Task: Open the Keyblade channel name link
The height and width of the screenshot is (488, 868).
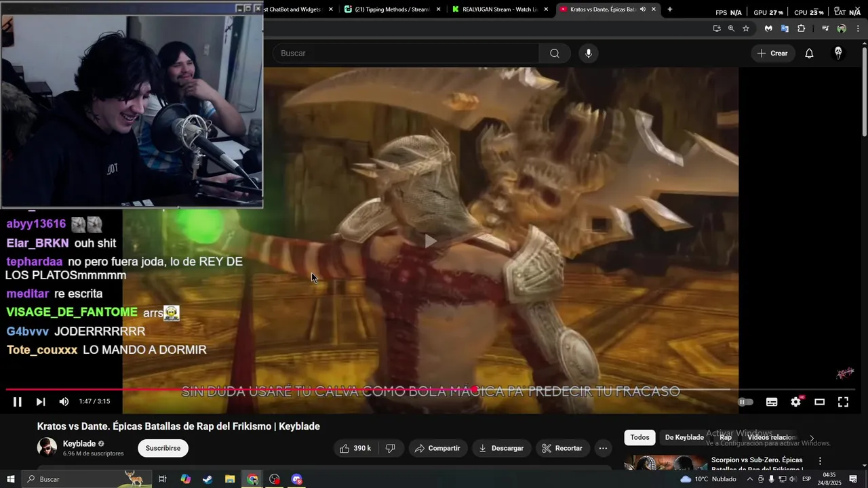Action: click(x=79, y=444)
